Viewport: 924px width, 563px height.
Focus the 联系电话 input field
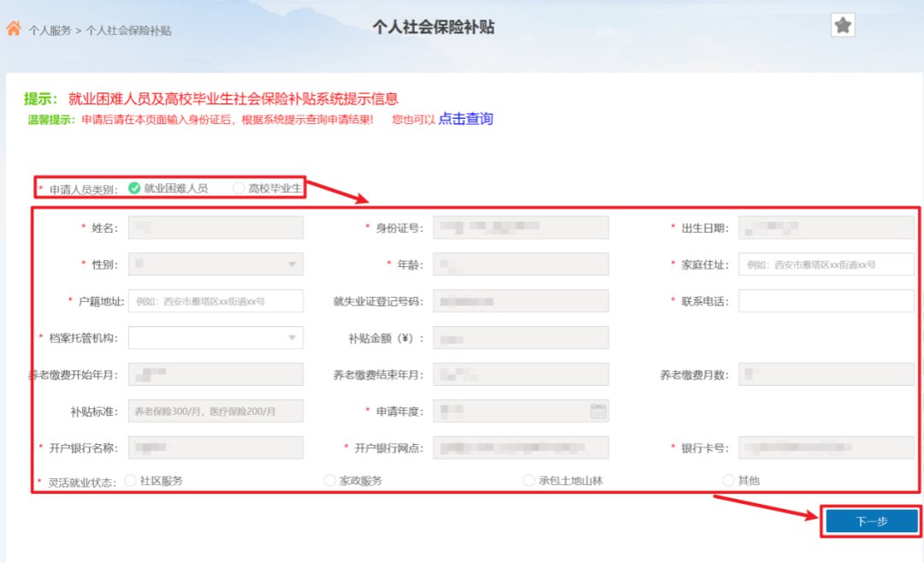[826, 300]
